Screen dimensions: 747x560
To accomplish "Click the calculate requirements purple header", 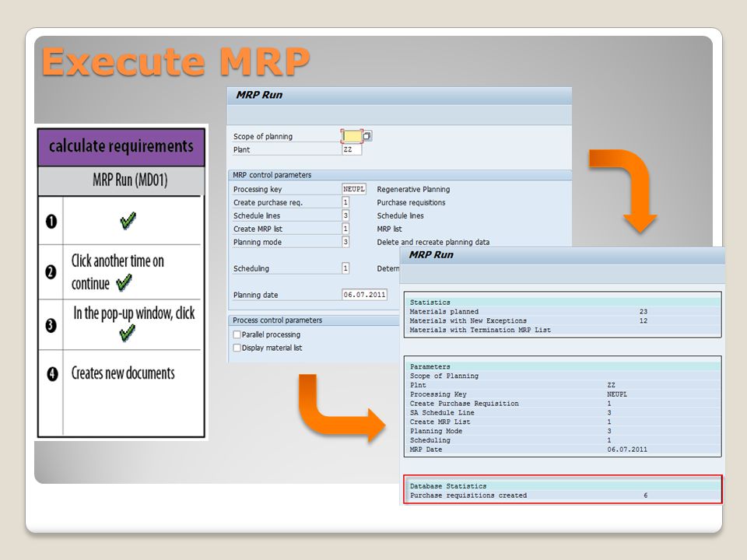I will pyautogui.click(x=121, y=147).
